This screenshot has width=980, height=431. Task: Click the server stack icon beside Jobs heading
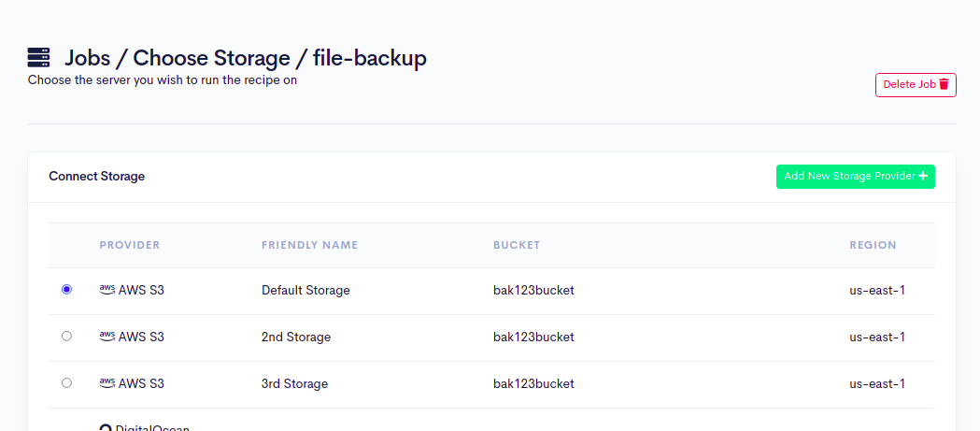[x=38, y=57]
